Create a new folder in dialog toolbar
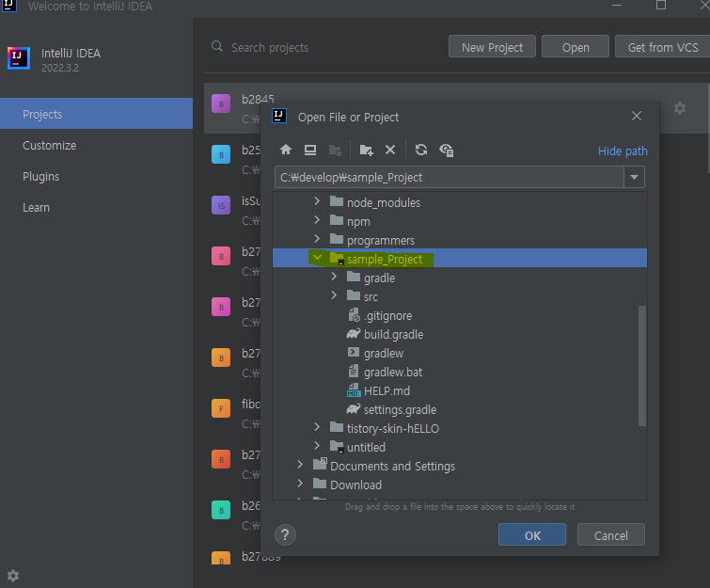This screenshot has height=588, width=710. [x=366, y=150]
